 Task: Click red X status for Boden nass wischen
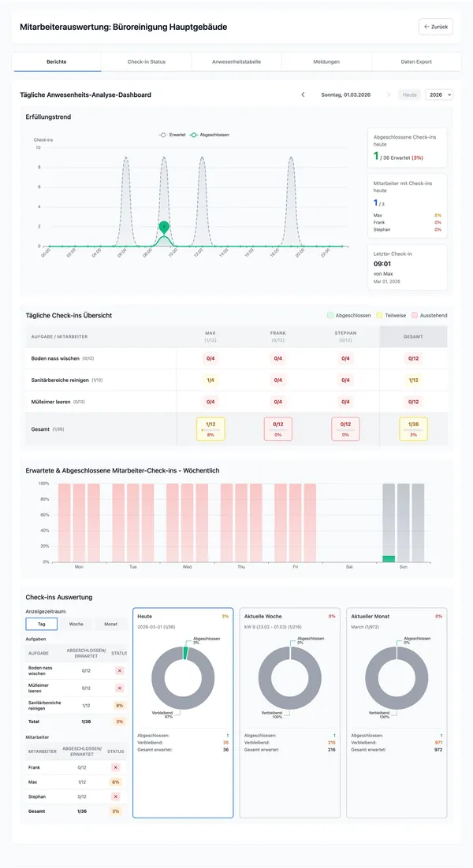coord(119,670)
